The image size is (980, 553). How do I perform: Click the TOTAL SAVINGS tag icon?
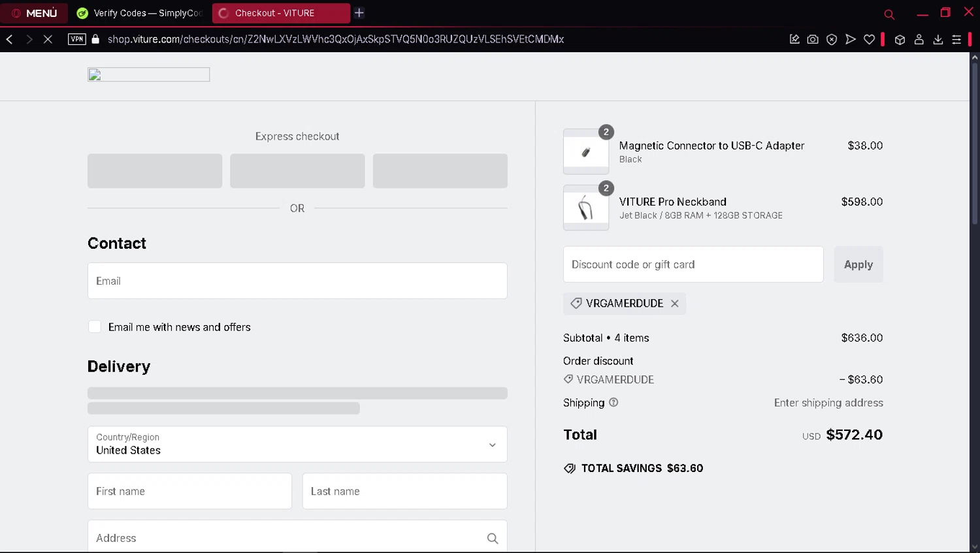coord(570,469)
